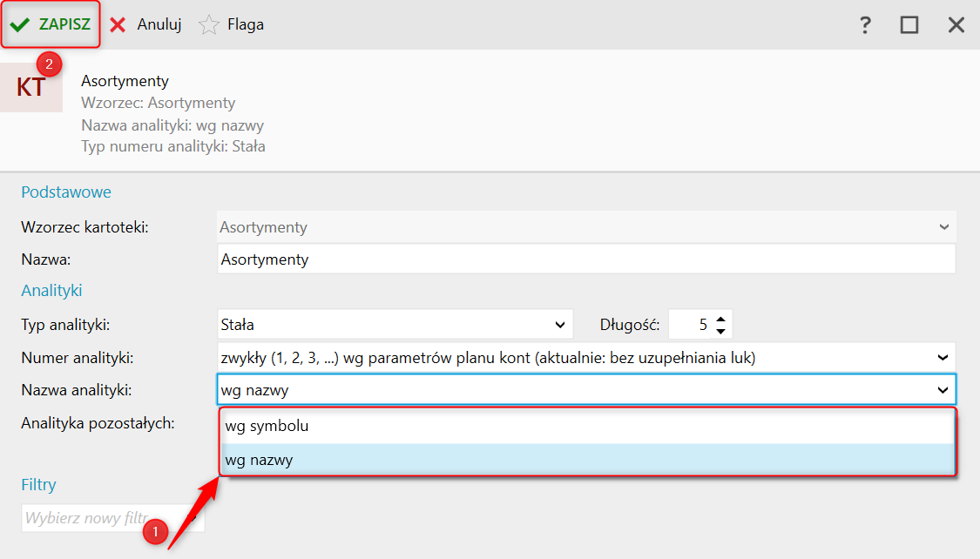Click the KT card type icon
Viewport: 980px width, 559px height.
(x=31, y=87)
